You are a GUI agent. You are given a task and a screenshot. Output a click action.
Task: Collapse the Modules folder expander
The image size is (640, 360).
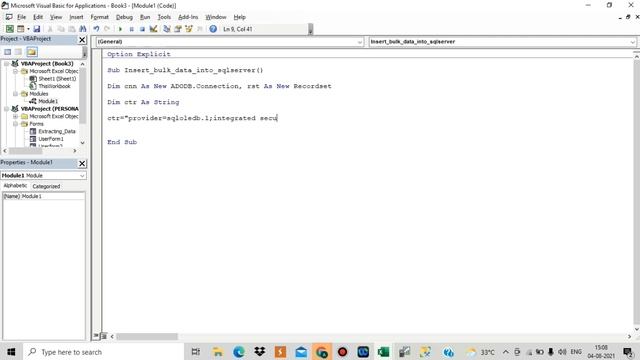16,93
